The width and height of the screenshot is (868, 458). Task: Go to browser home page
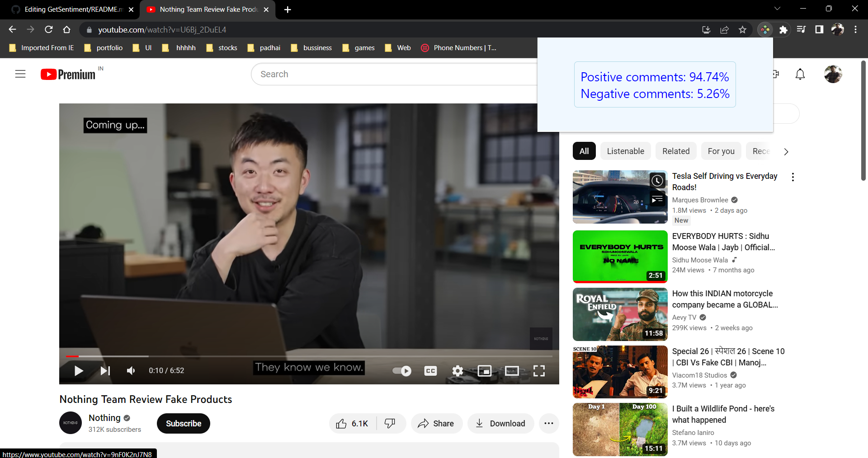coord(66,29)
